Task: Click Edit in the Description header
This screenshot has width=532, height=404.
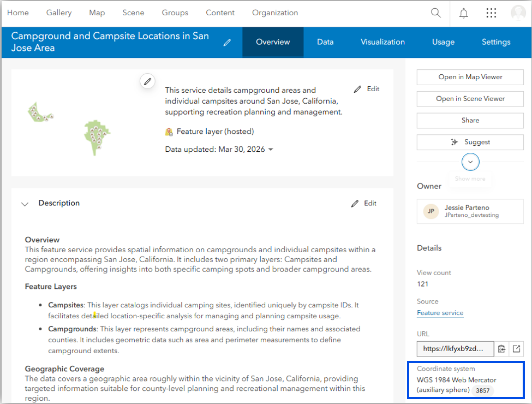Action: [364, 203]
